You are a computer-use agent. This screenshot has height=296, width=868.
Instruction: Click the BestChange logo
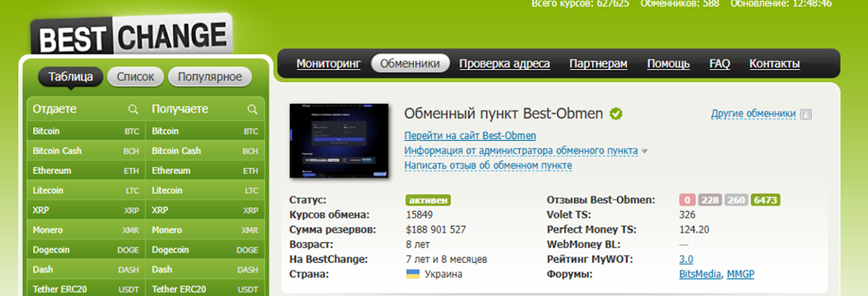[132, 35]
